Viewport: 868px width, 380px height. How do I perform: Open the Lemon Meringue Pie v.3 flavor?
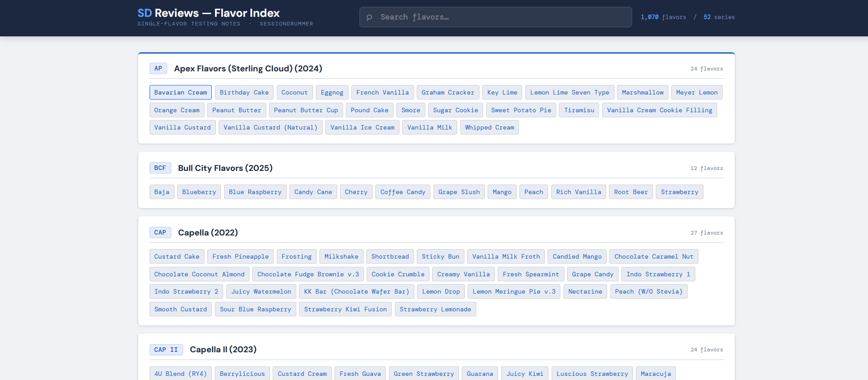click(514, 292)
